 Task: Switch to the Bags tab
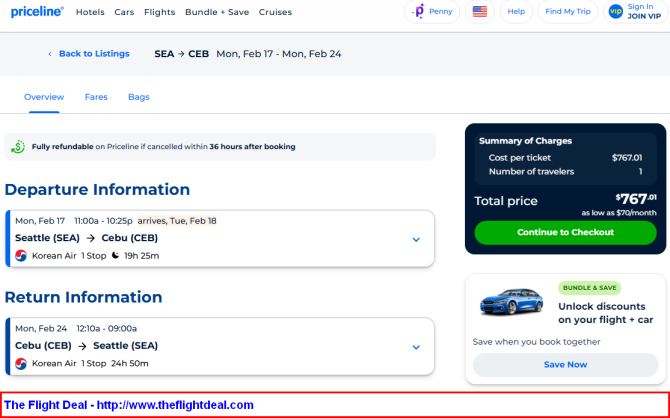pos(139,97)
